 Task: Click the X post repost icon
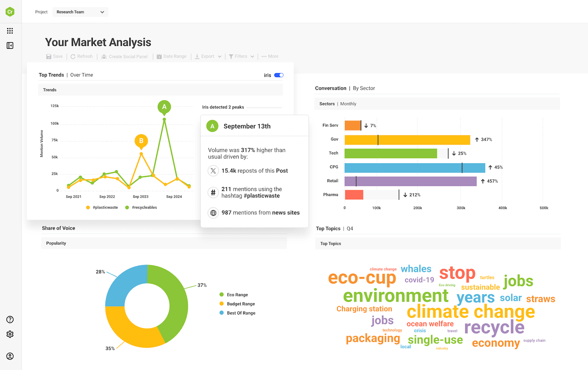(213, 171)
